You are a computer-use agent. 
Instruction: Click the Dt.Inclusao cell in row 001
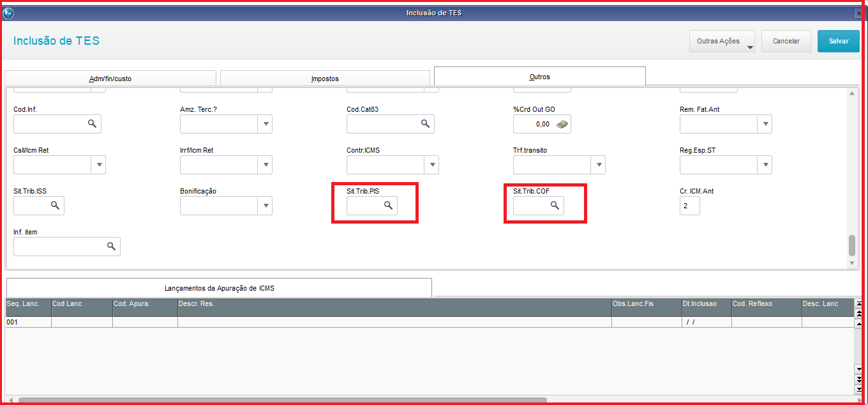click(x=707, y=322)
